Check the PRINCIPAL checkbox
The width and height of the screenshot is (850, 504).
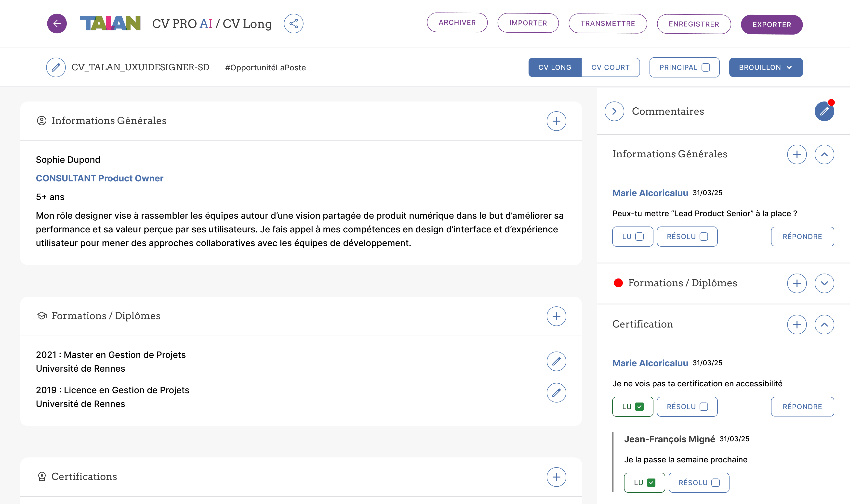(x=705, y=67)
